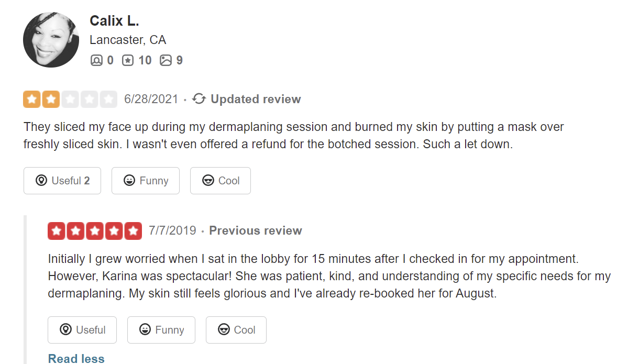Click the 6/28/2021 review date
The width and height of the screenshot is (617, 364).
click(x=151, y=99)
